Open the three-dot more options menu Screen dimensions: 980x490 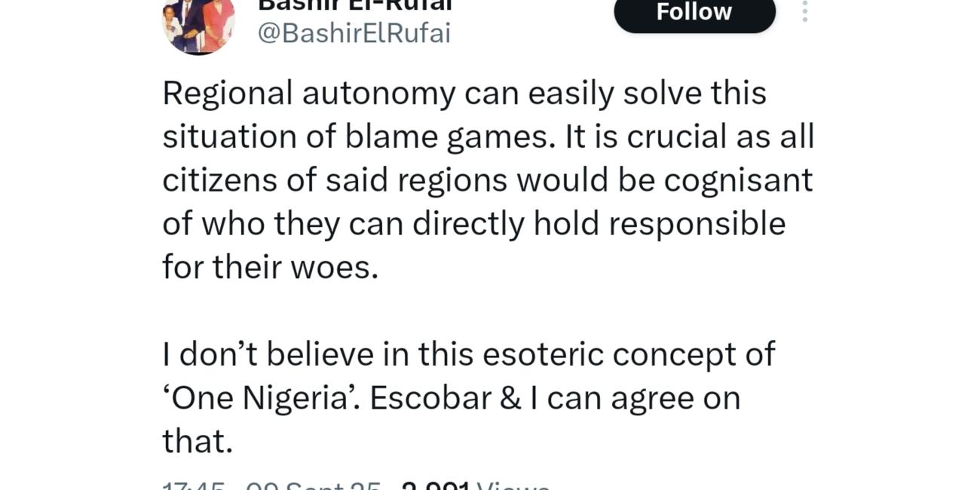pyautogui.click(x=805, y=11)
